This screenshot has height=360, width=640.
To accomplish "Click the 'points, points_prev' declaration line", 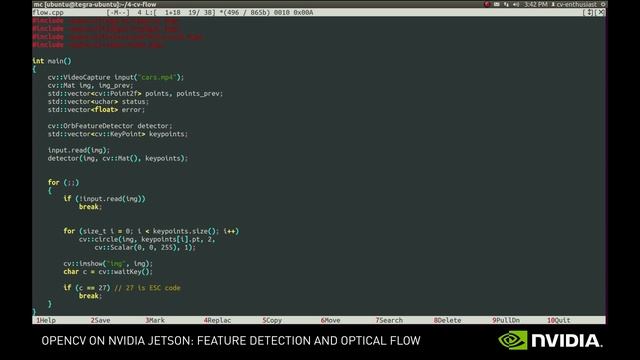I will pos(136,93).
